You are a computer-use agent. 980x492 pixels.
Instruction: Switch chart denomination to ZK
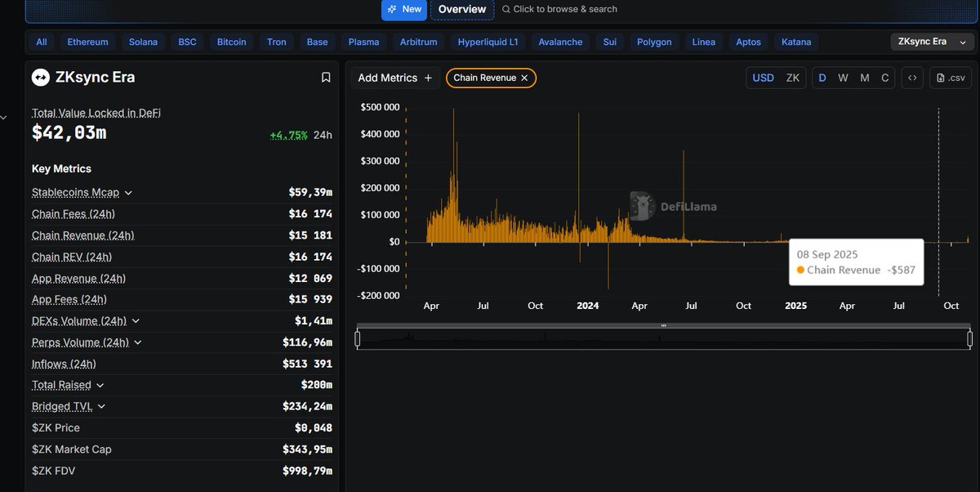[x=793, y=78]
